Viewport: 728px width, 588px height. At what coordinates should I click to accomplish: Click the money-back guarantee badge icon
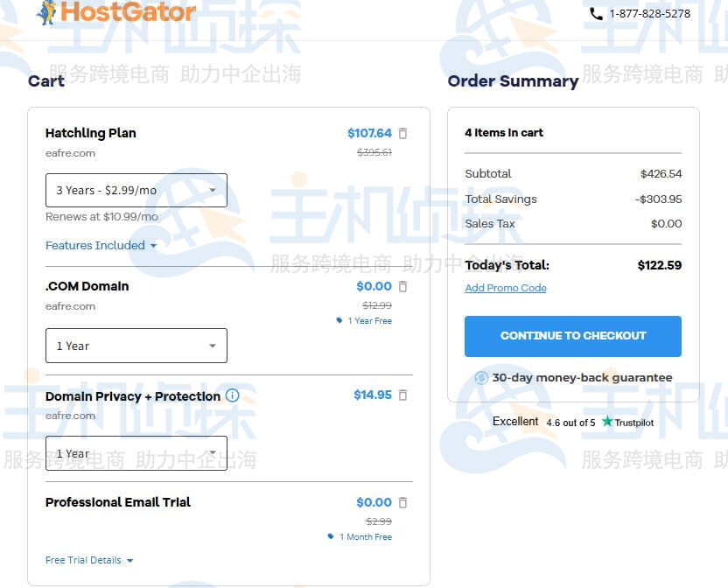tap(481, 378)
